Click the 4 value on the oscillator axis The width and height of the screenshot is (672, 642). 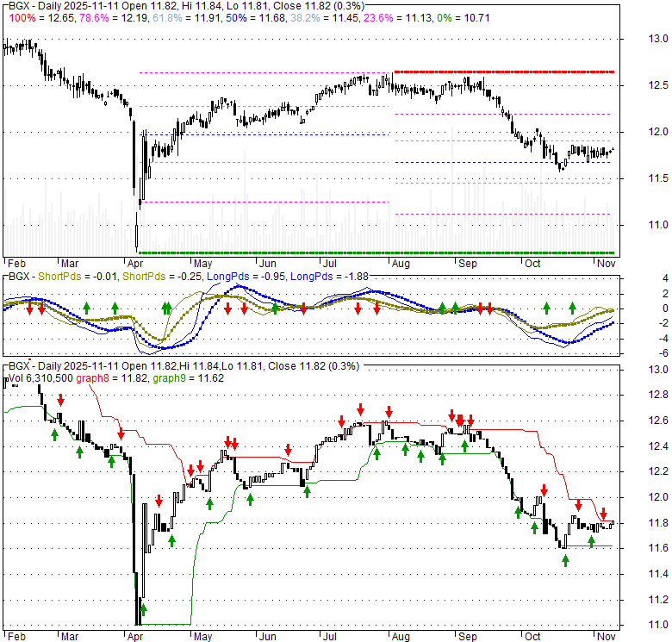pos(665,278)
